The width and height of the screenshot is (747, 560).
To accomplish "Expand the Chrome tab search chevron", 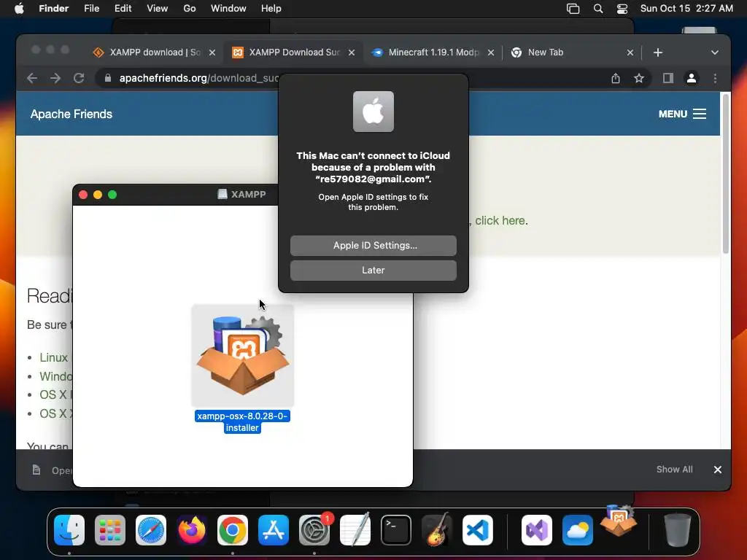I will (x=715, y=52).
